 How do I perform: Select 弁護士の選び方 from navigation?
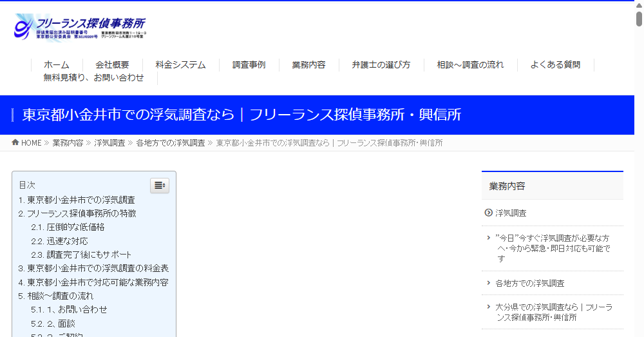point(381,64)
